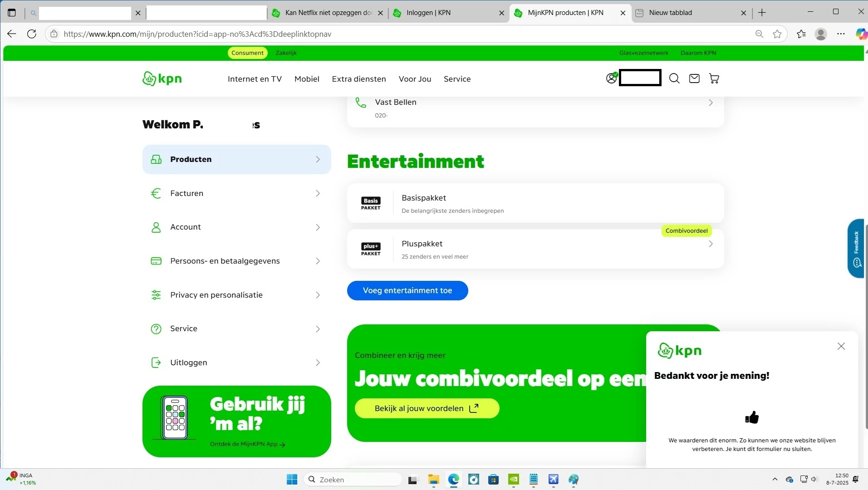This screenshot has width=868, height=490.
Task: Open the browser profile menu
Action: [821, 34]
